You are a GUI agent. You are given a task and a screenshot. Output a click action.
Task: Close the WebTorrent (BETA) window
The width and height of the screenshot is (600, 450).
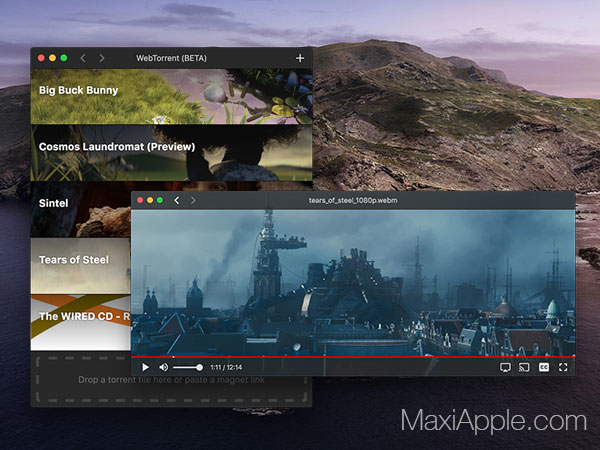click(41, 58)
